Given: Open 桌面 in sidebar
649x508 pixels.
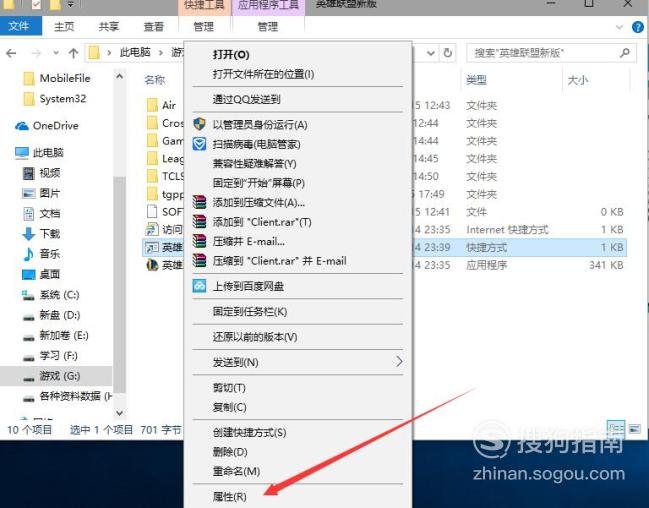Looking at the screenshot, I should tap(41, 274).
